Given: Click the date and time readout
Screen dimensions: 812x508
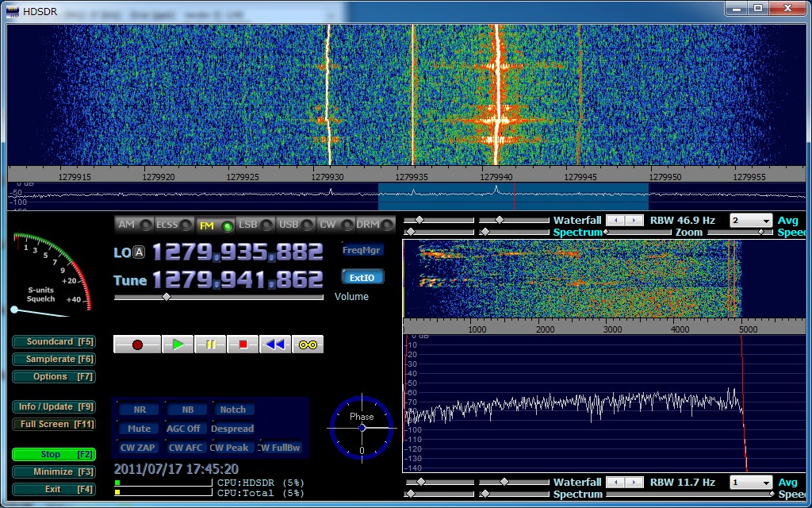Looking at the screenshot, I should click(176, 469).
